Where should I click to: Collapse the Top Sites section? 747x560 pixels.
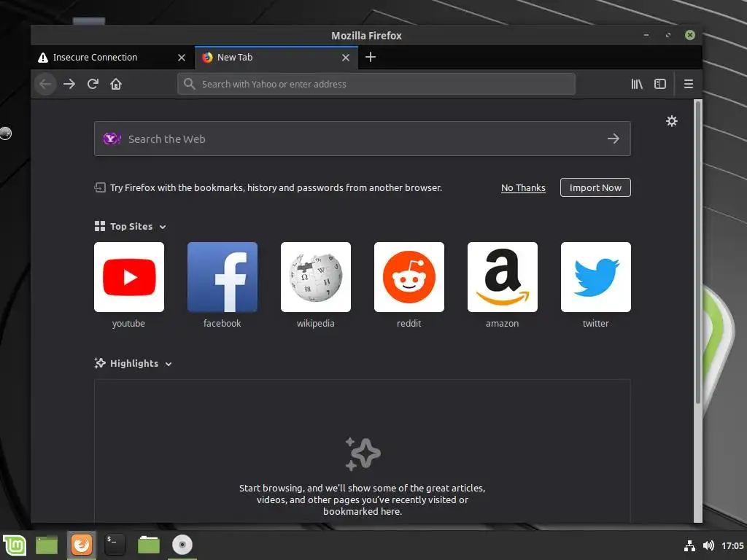click(163, 227)
